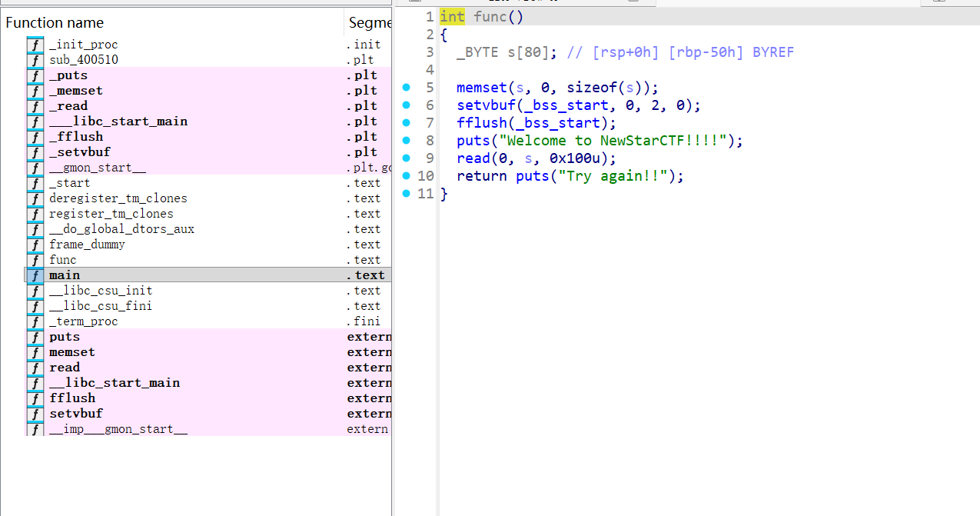This screenshot has height=516, width=980.
Task: Click the function icon beside frame_dummy
Action: [35, 245]
